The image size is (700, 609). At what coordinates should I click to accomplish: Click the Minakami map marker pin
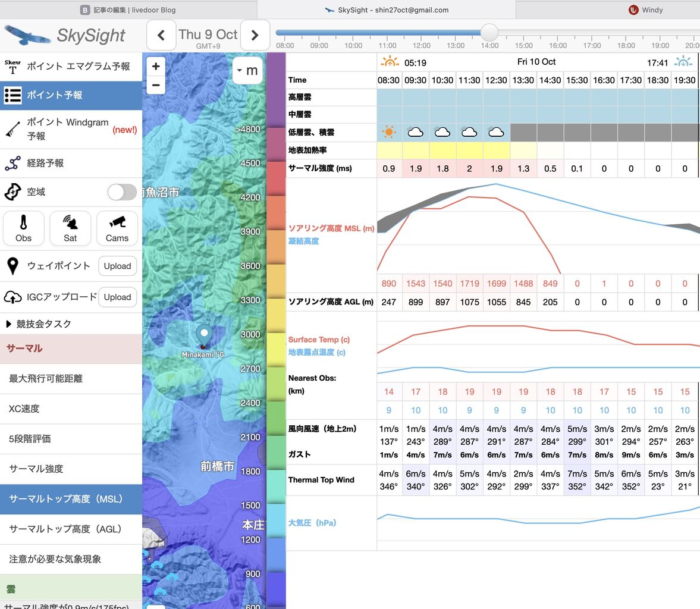pos(204,336)
